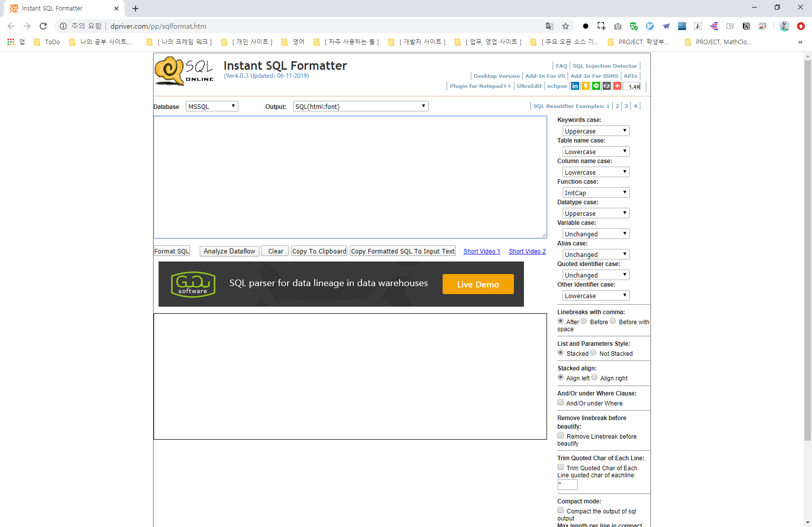Click the Clear button
The width and height of the screenshot is (812, 527).
click(274, 251)
